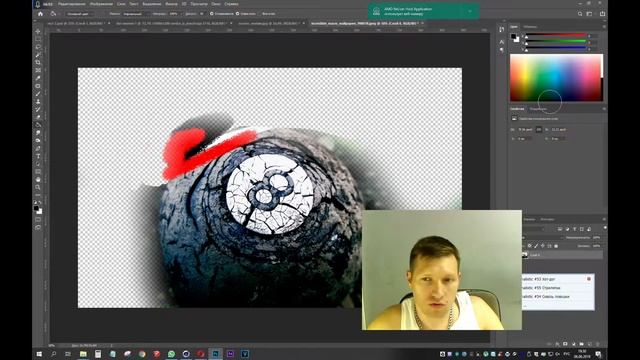Screen dimensions: 640x360
Task: Select the Rectangular Marquee tool
Action: [38, 39]
